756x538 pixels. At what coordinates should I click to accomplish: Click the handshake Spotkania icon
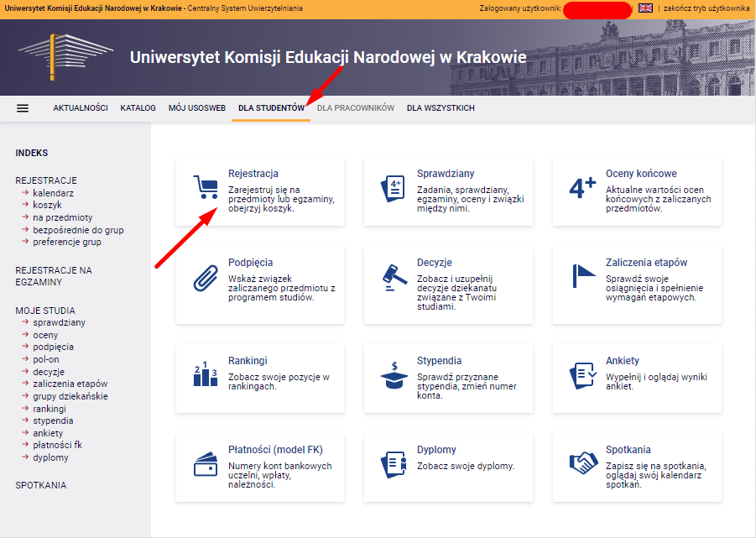[x=582, y=463]
